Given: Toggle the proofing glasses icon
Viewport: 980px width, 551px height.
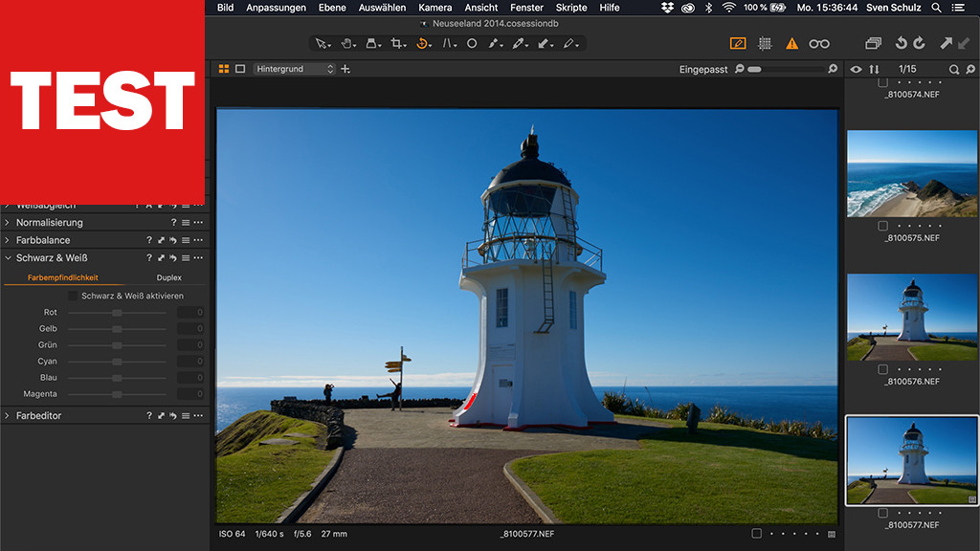Looking at the screenshot, I should [x=819, y=44].
